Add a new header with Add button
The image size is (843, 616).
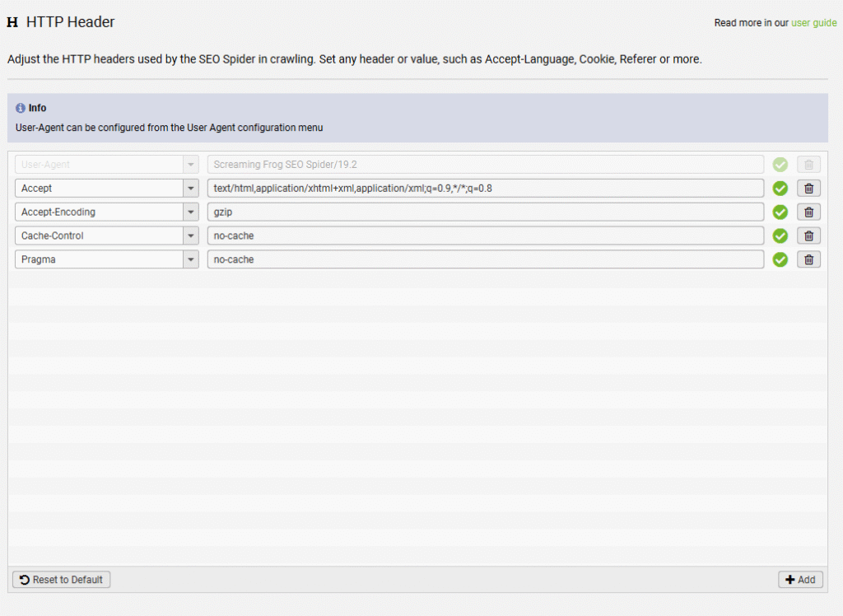800,580
